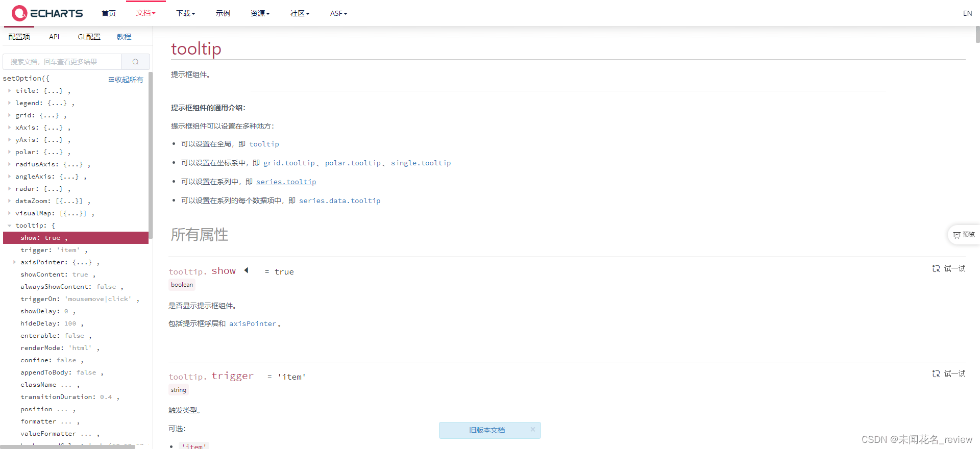Close the 旧版本文档 notification banner
Viewport: 980px width, 449px height.
click(x=532, y=430)
